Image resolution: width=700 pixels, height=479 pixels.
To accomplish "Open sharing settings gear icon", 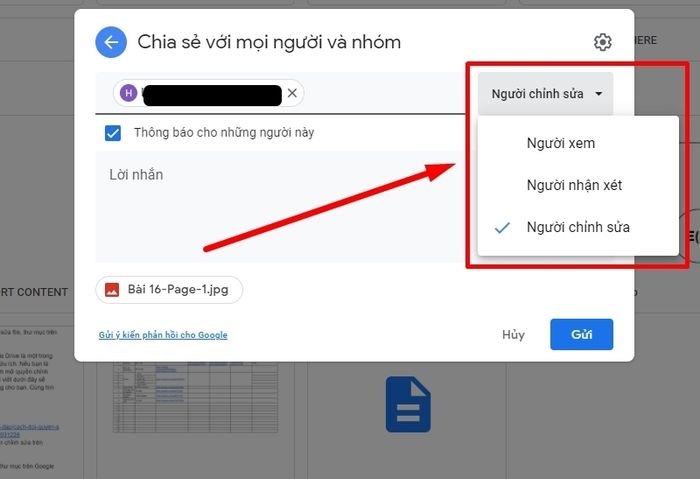I will coord(602,42).
